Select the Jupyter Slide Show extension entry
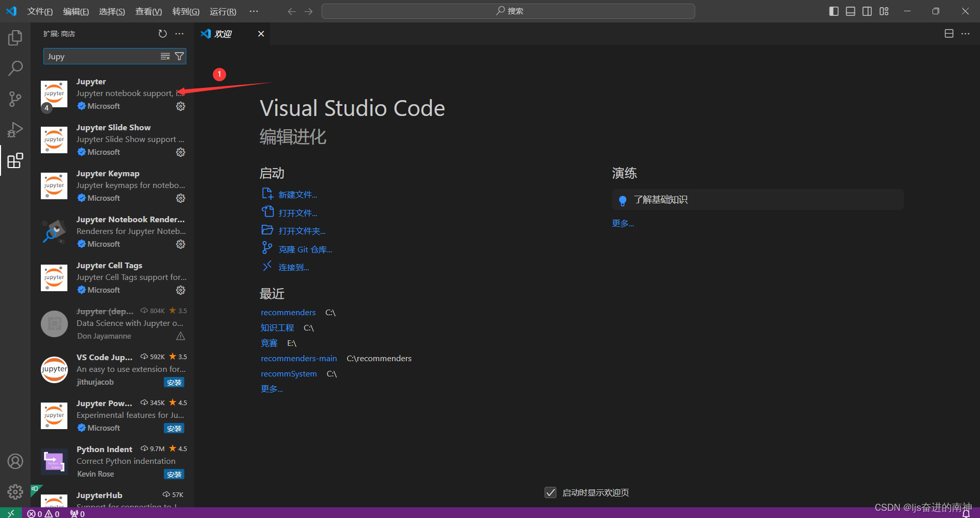980x518 pixels. (112, 140)
